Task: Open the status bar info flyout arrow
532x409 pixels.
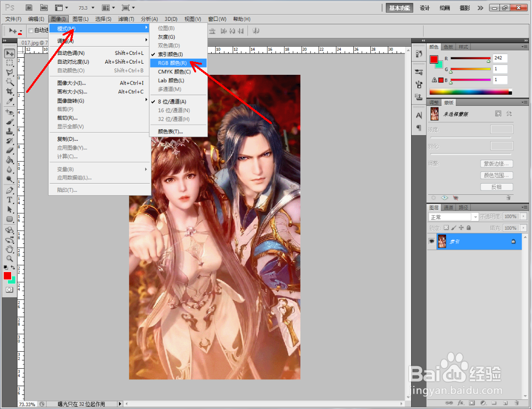Action: pos(119,404)
